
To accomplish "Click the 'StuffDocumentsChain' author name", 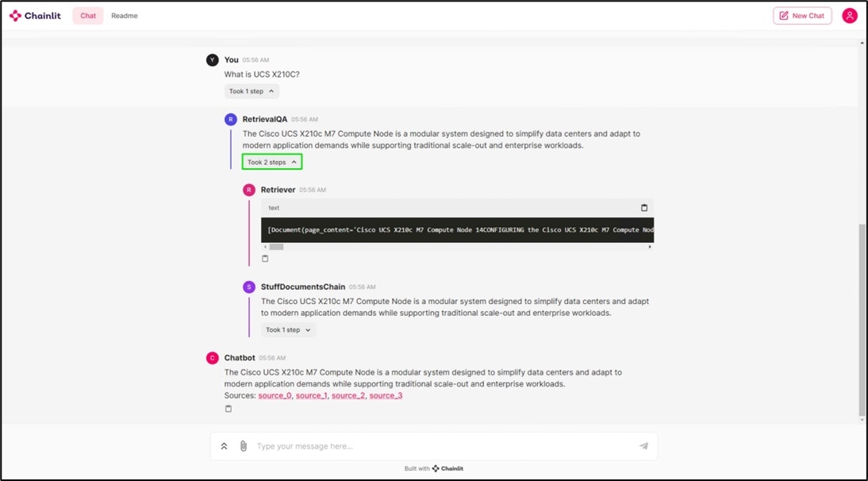I will click(x=303, y=287).
